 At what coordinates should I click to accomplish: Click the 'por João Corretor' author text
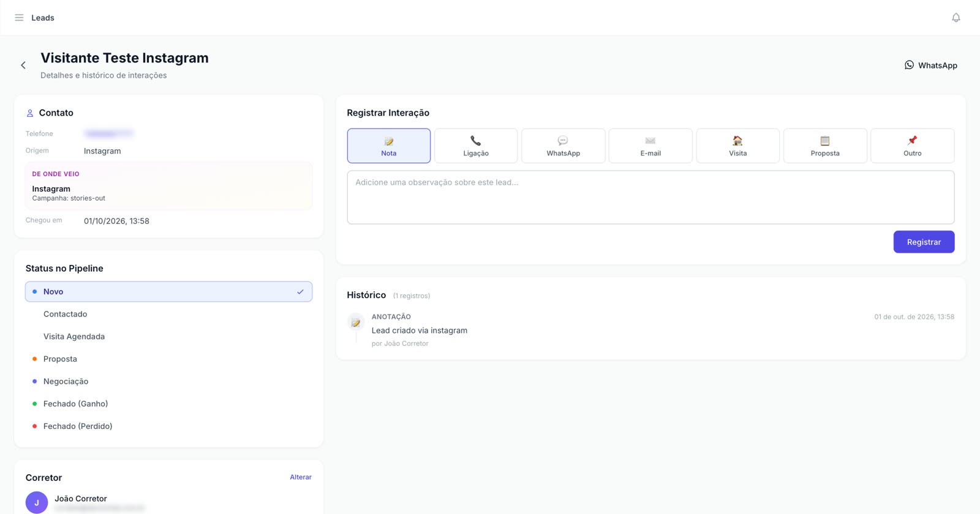400,343
